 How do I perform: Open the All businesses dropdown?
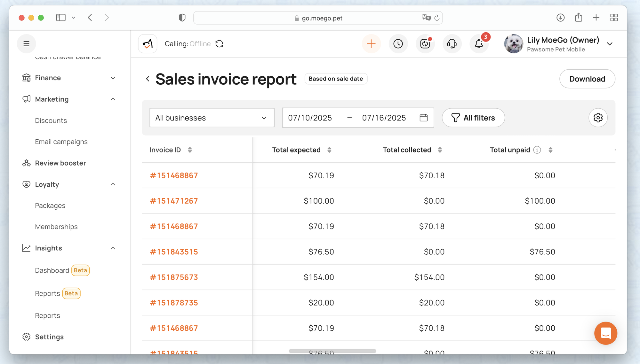point(212,118)
